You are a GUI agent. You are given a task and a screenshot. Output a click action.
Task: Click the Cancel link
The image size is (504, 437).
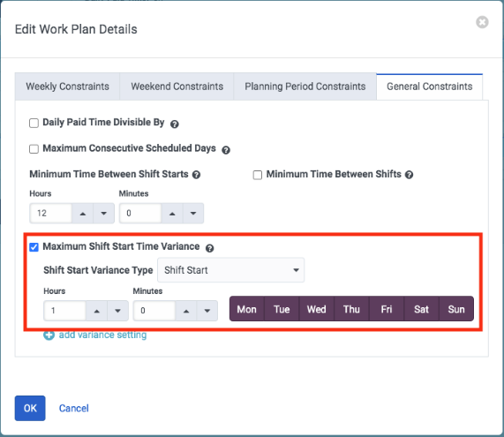(73, 409)
